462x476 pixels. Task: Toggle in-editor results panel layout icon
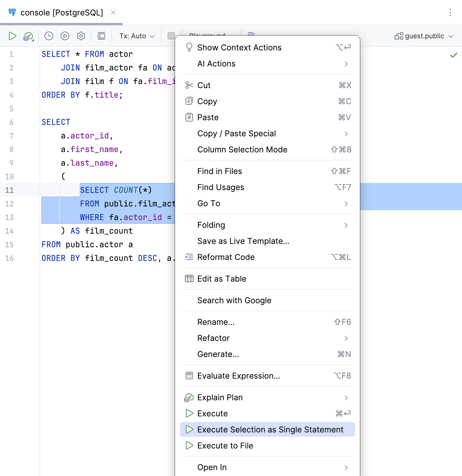click(x=101, y=36)
